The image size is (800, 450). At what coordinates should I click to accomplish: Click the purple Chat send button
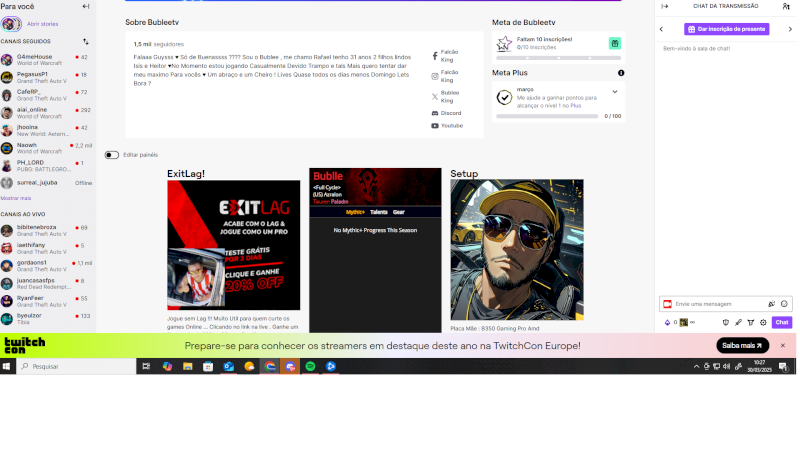tap(782, 322)
